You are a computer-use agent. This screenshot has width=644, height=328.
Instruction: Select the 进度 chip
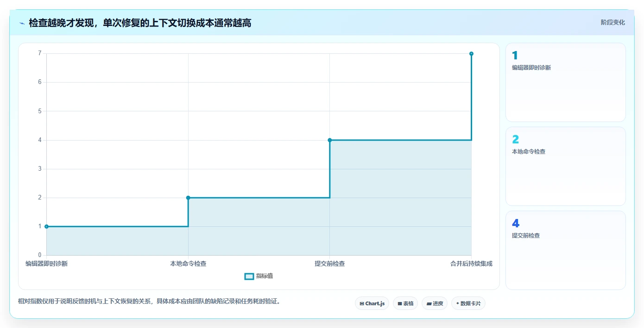pos(435,303)
